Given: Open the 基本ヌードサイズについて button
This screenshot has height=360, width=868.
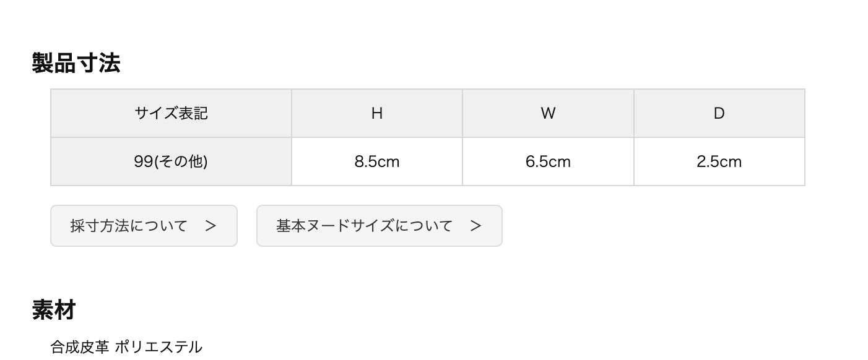Looking at the screenshot, I should tap(380, 226).
